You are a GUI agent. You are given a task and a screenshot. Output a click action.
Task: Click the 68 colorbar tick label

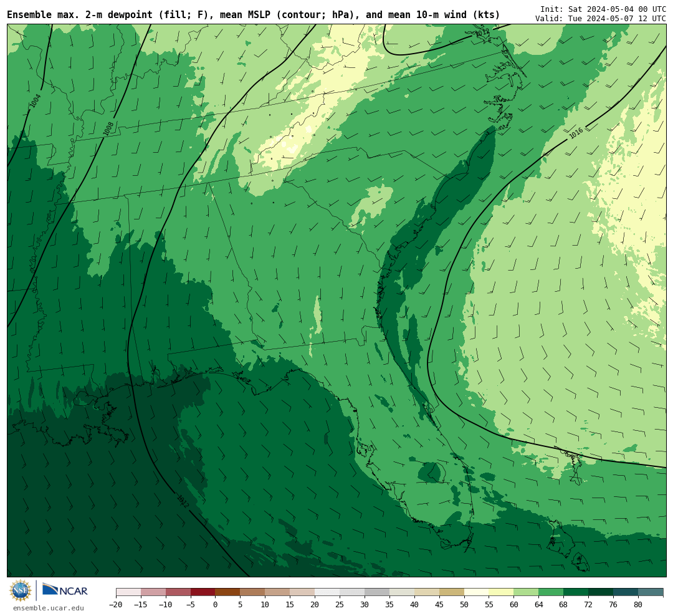tap(564, 604)
